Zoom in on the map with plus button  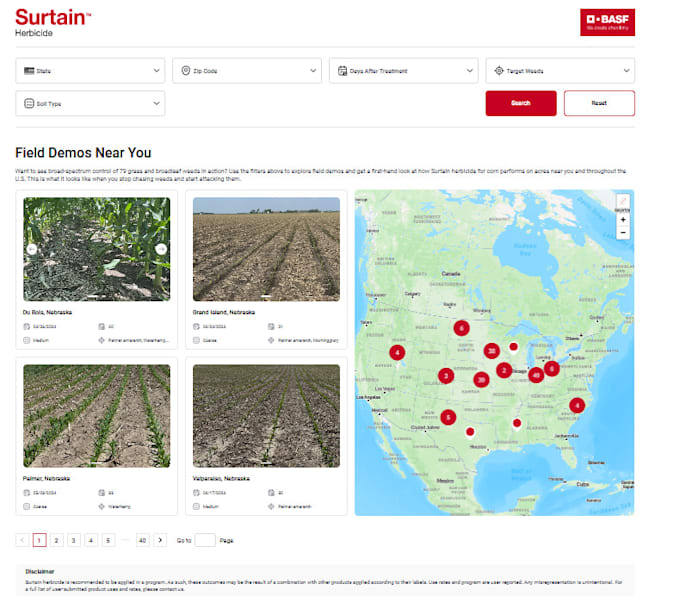pos(623,220)
